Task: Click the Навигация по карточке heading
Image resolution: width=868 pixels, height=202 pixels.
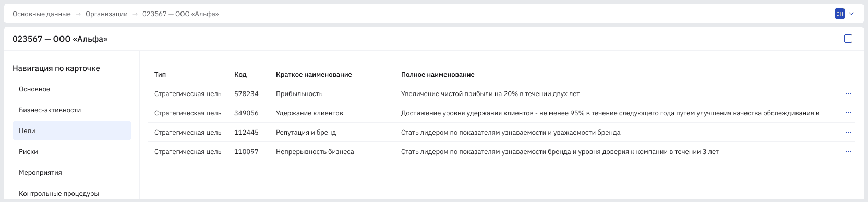Action: pyautogui.click(x=56, y=68)
